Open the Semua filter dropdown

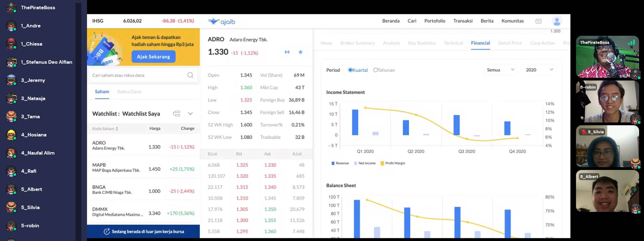click(500, 70)
